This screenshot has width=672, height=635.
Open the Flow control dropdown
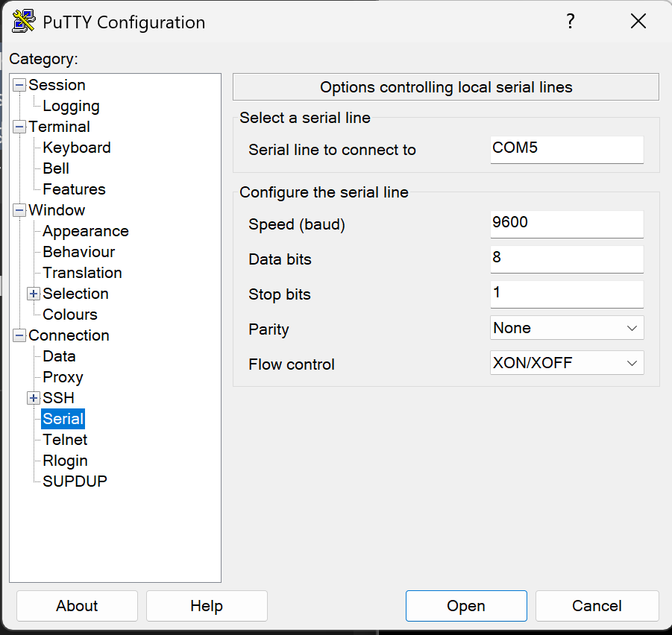567,363
